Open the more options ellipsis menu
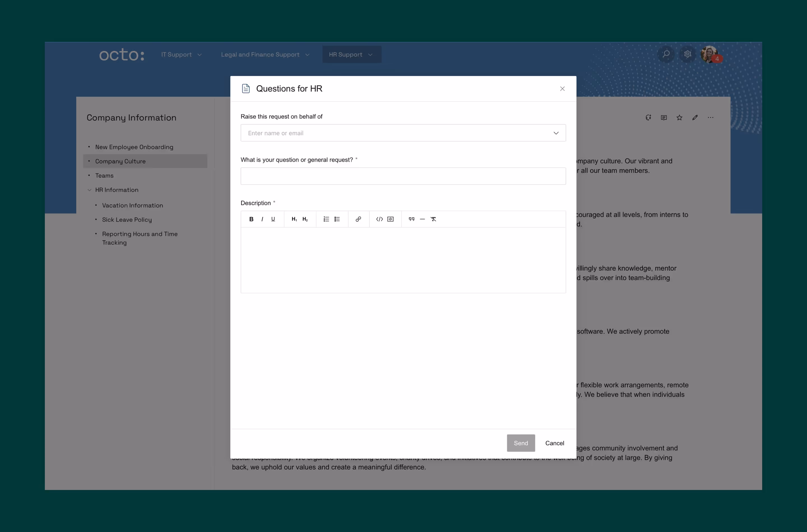Image resolution: width=807 pixels, height=532 pixels. pyautogui.click(x=711, y=118)
